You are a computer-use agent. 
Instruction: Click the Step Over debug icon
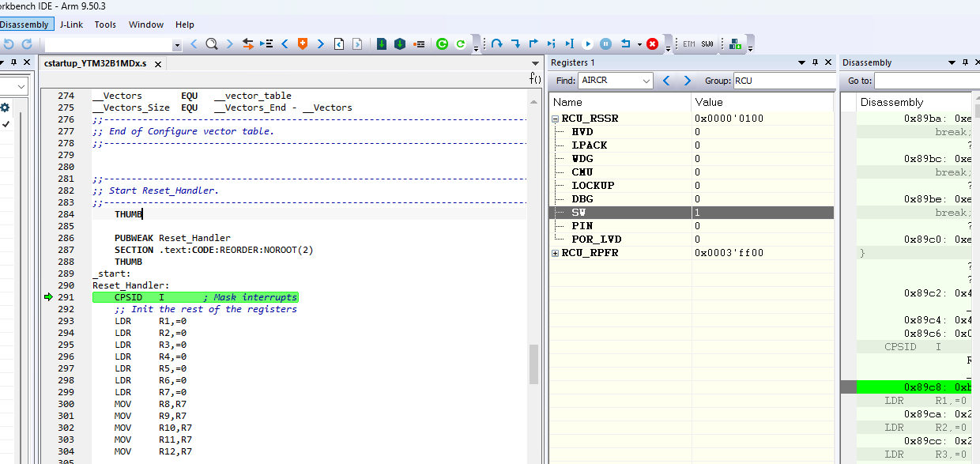(x=496, y=44)
